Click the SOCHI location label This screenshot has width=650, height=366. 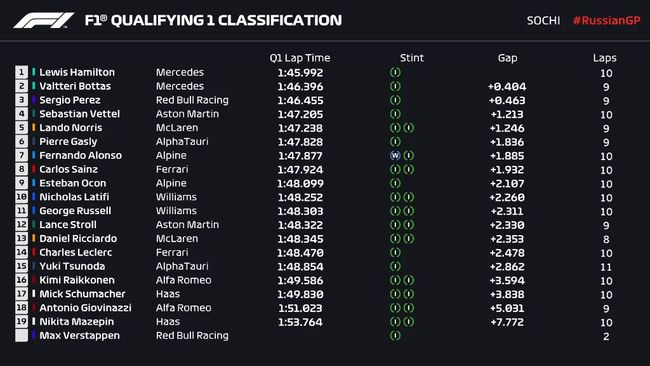[543, 20]
